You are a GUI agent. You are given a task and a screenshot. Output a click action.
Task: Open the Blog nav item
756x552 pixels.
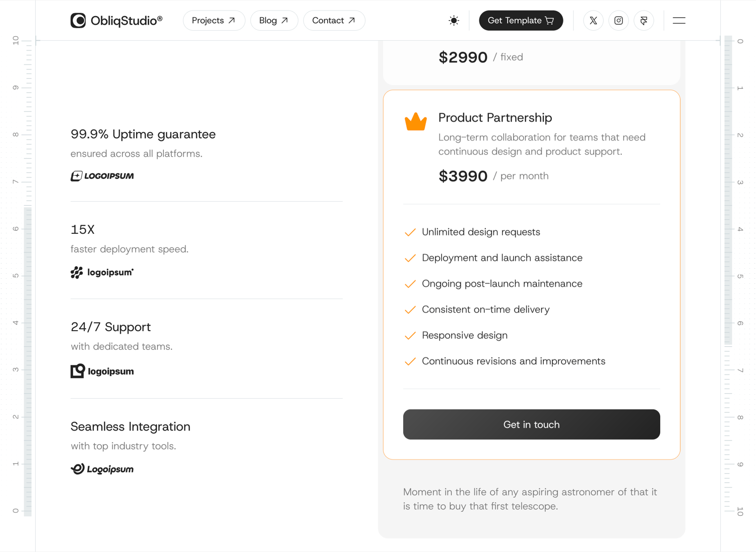click(x=274, y=21)
